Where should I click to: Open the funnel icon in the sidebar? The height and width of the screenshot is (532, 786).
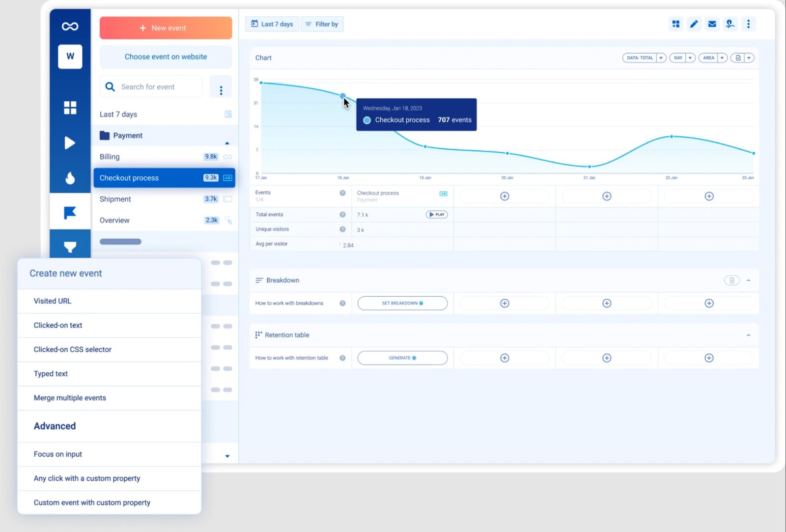click(70, 247)
